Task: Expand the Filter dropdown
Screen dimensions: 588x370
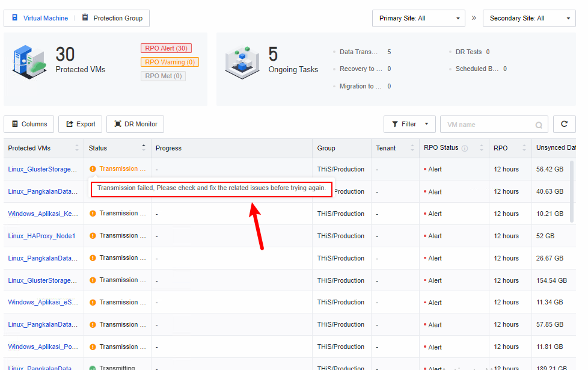Action: pyautogui.click(x=409, y=124)
